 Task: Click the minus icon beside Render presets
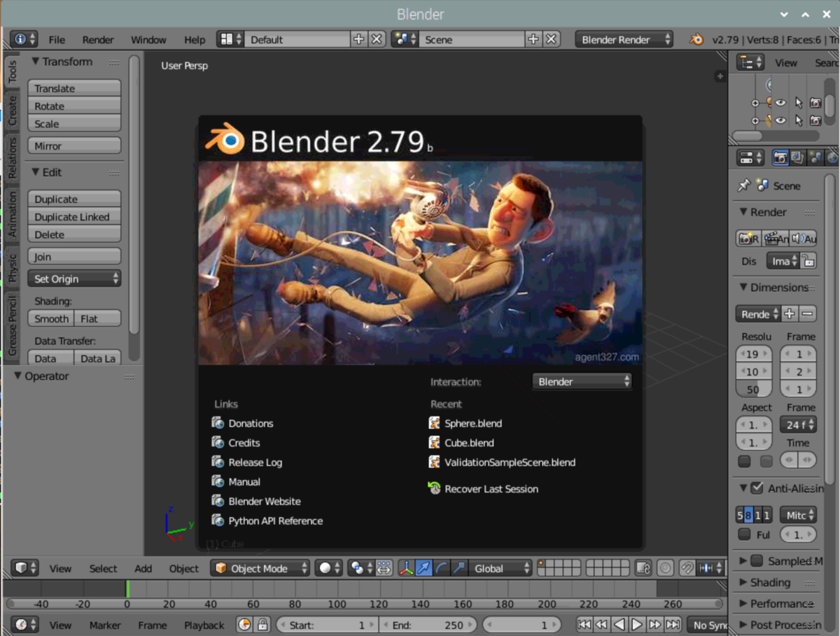(x=807, y=314)
